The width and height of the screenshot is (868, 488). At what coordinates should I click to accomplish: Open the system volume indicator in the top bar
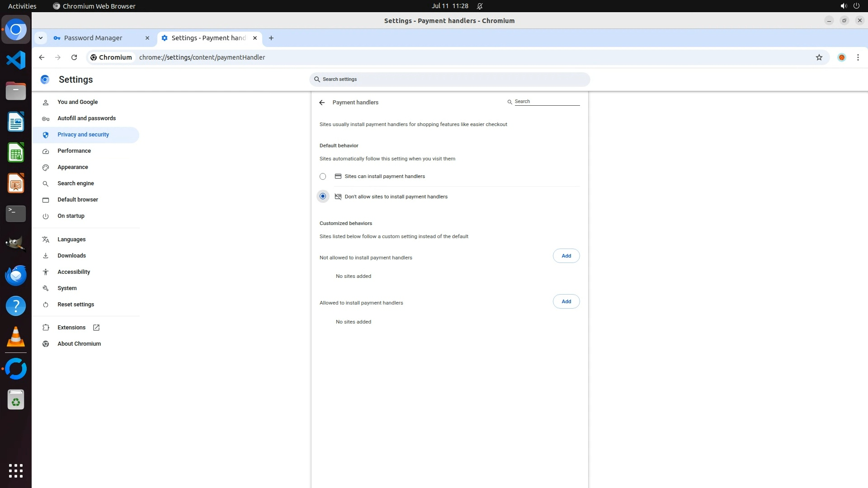tap(843, 6)
